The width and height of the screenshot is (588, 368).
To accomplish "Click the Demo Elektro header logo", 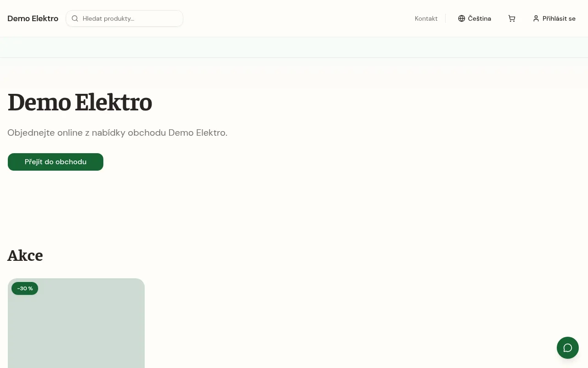I will click(x=33, y=18).
